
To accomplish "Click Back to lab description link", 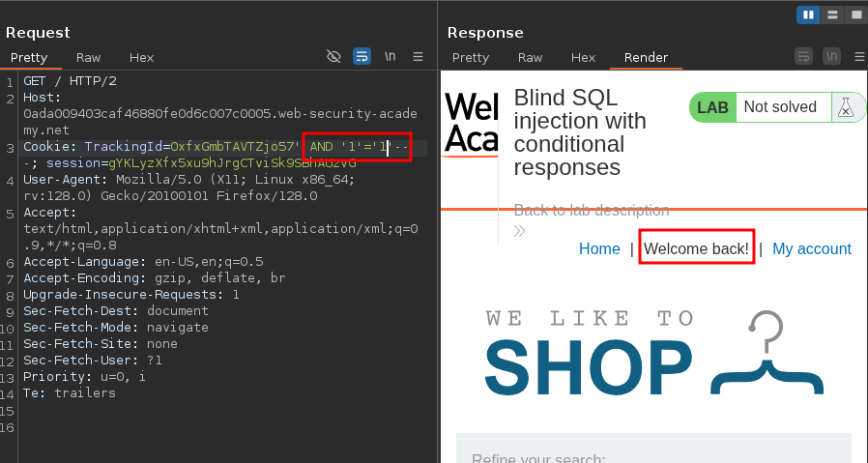I will 591,210.
